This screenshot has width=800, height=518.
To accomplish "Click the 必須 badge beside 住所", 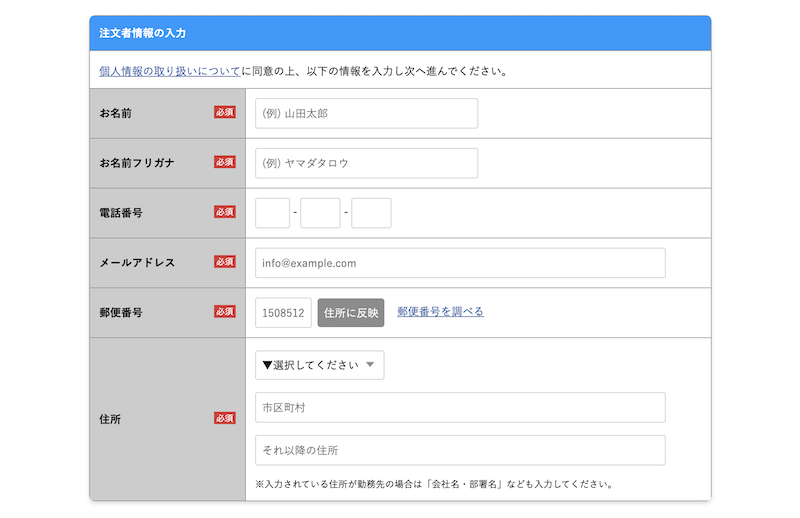I will 224,418.
